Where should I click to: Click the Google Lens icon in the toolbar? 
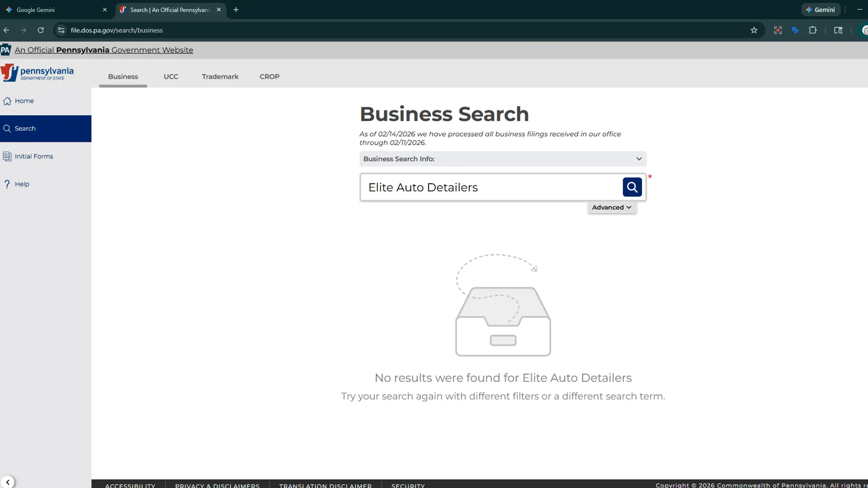[778, 30]
